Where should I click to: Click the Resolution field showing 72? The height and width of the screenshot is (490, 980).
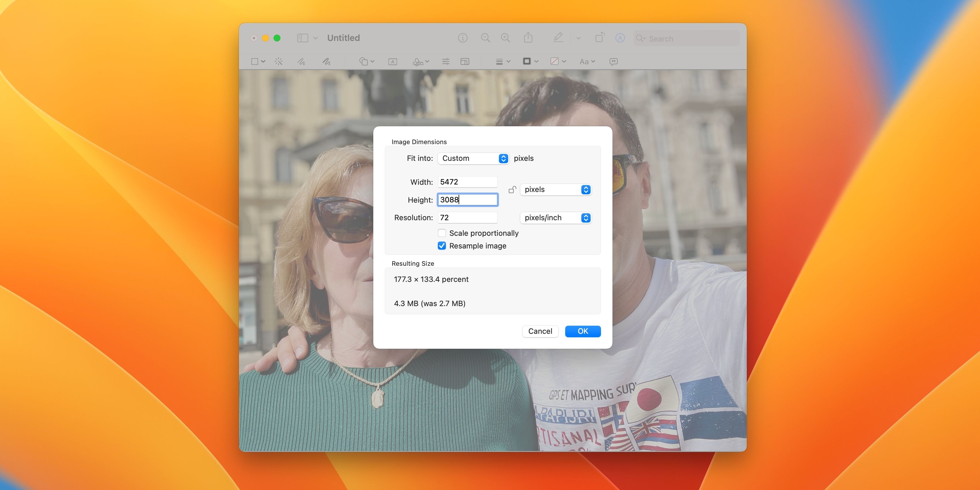point(468,218)
